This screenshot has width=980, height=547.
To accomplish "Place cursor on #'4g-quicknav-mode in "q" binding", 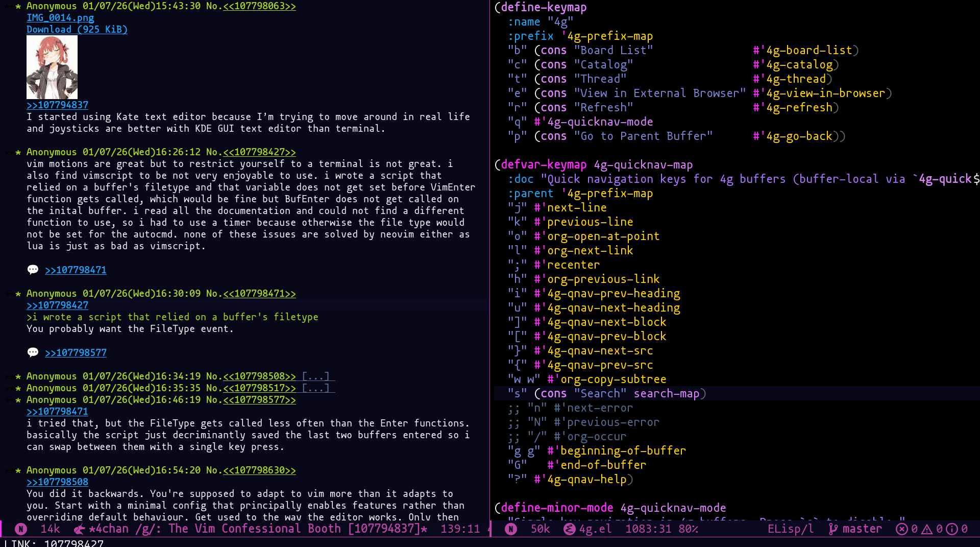I will (x=594, y=122).
